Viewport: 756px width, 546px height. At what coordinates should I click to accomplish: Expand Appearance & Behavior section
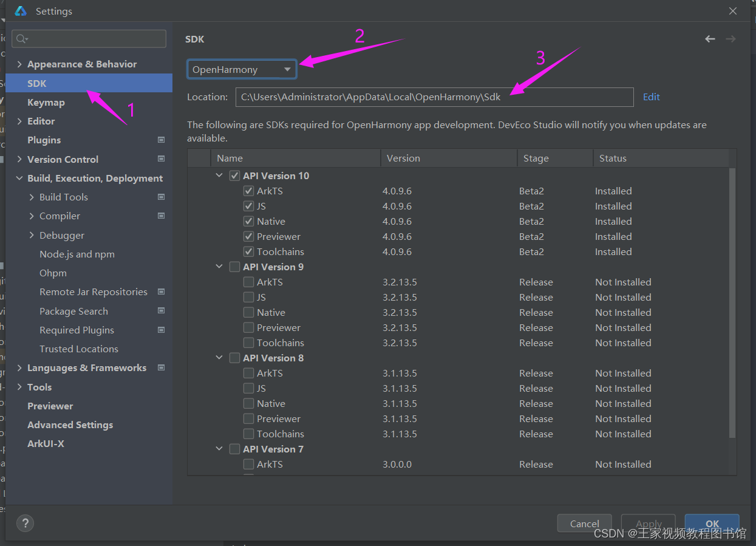point(19,64)
